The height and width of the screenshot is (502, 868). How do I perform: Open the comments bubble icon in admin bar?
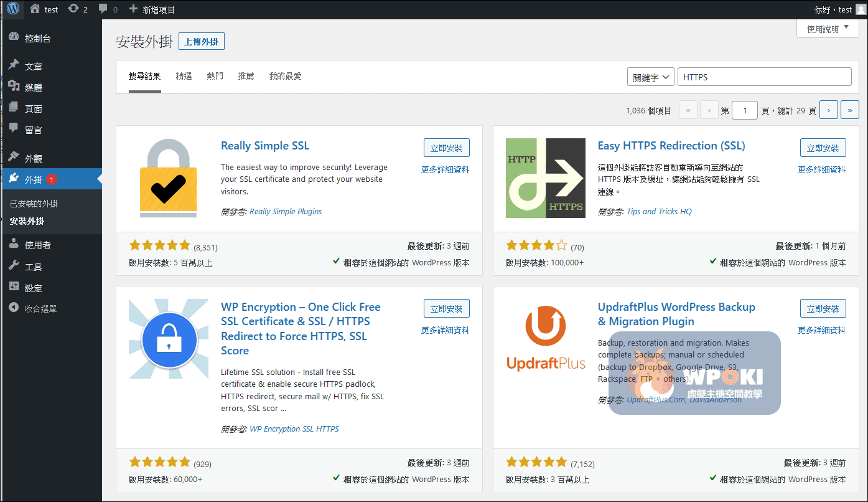coord(103,9)
